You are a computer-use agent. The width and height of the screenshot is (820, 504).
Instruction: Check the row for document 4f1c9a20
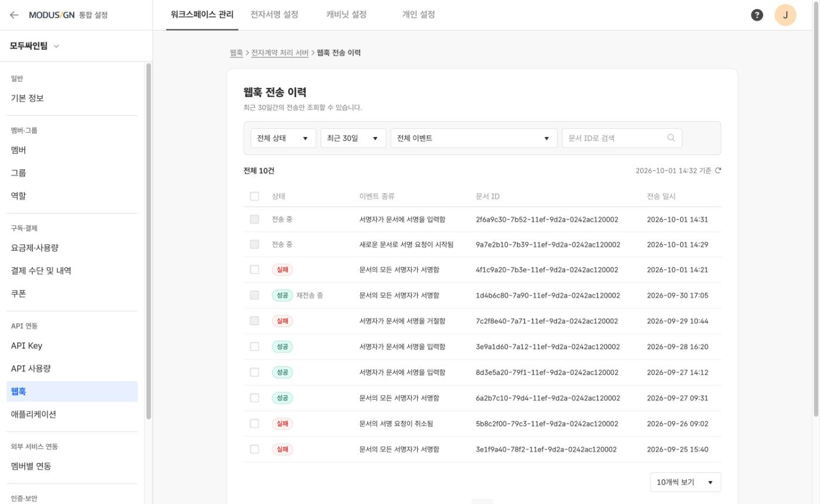(254, 270)
